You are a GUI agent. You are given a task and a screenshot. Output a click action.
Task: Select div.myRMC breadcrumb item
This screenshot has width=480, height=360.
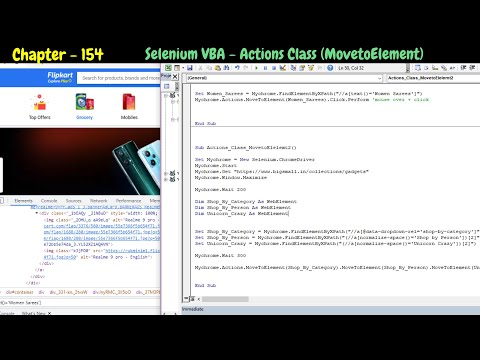click(112, 292)
